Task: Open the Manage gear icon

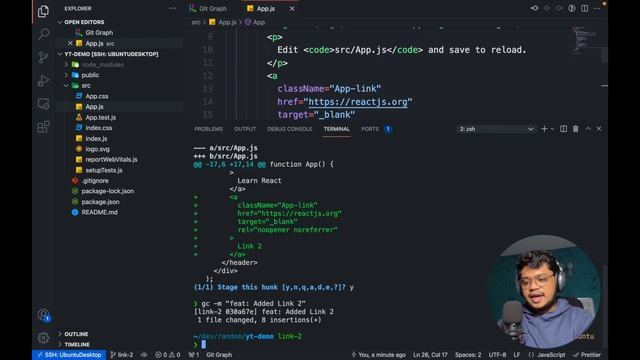Action: [x=43, y=338]
